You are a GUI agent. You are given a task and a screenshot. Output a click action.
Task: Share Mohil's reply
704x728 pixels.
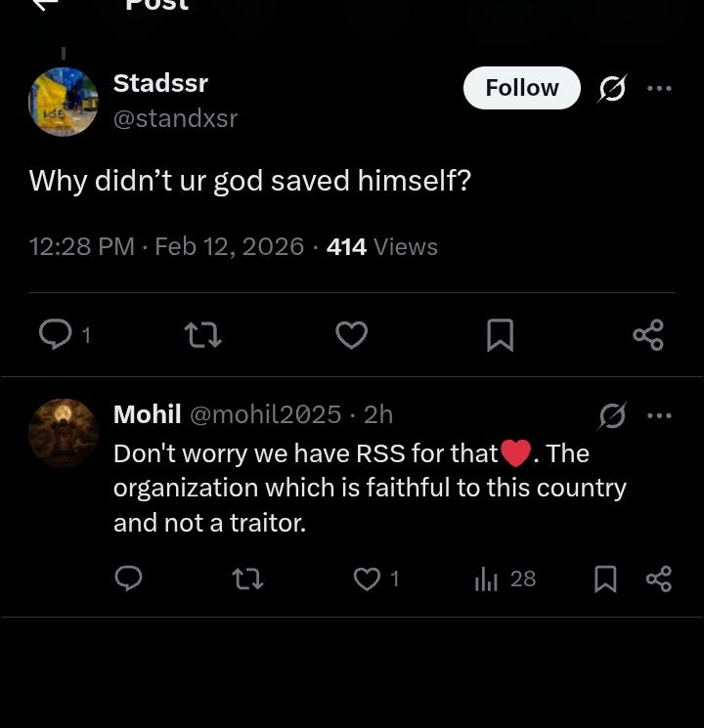point(659,578)
